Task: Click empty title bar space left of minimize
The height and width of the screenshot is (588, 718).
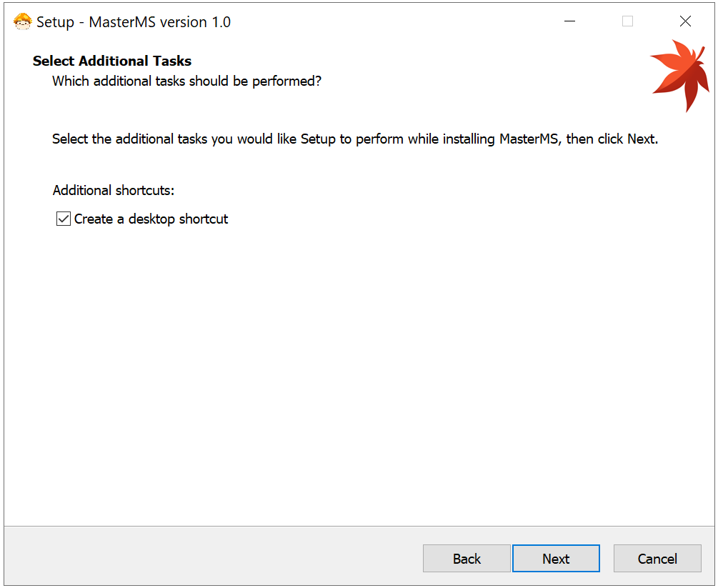Action: pyautogui.click(x=393, y=21)
